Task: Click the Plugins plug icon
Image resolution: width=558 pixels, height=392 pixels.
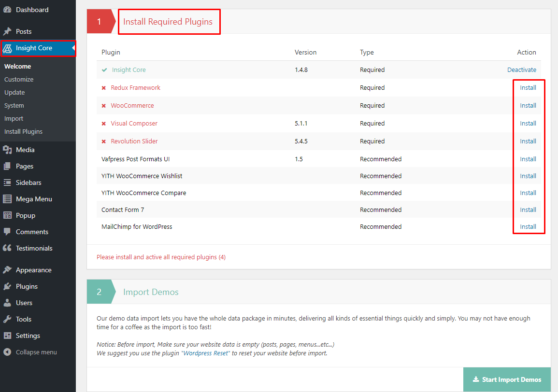Action: tap(9, 286)
